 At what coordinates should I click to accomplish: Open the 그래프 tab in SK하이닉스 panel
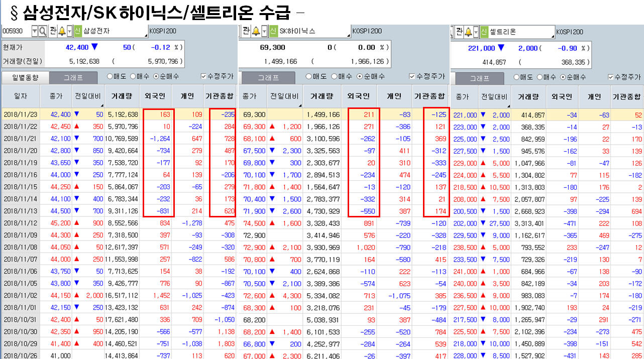[x=268, y=78]
